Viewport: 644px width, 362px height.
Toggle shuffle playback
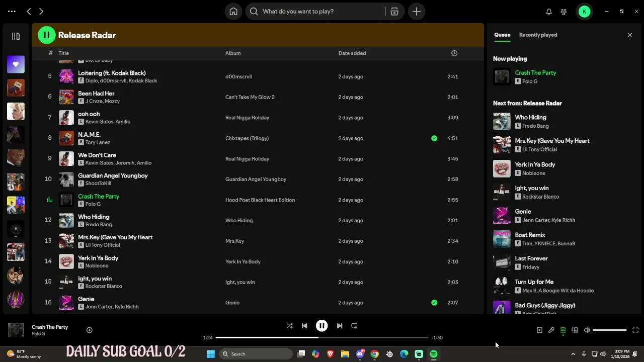click(289, 326)
